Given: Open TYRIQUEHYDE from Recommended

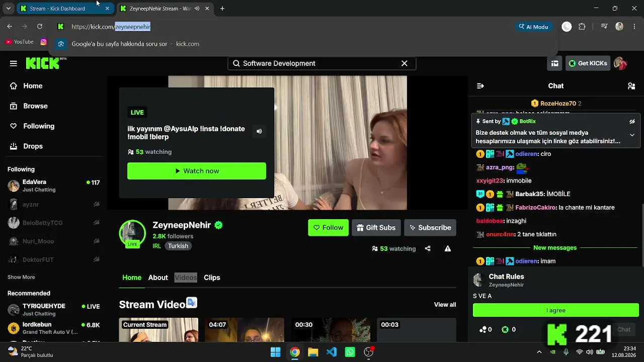Looking at the screenshot, I should (53, 310).
